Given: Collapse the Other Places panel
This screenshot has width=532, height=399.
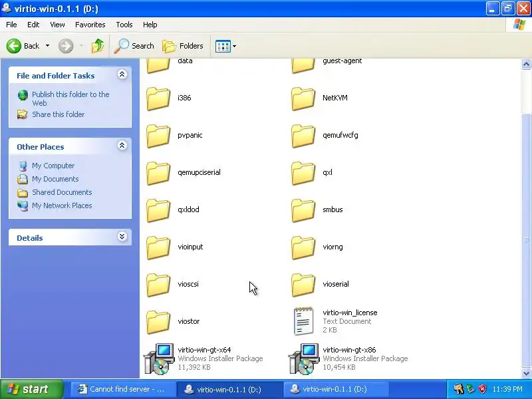Looking at the screenshot, I should click(x=122, y=146).
